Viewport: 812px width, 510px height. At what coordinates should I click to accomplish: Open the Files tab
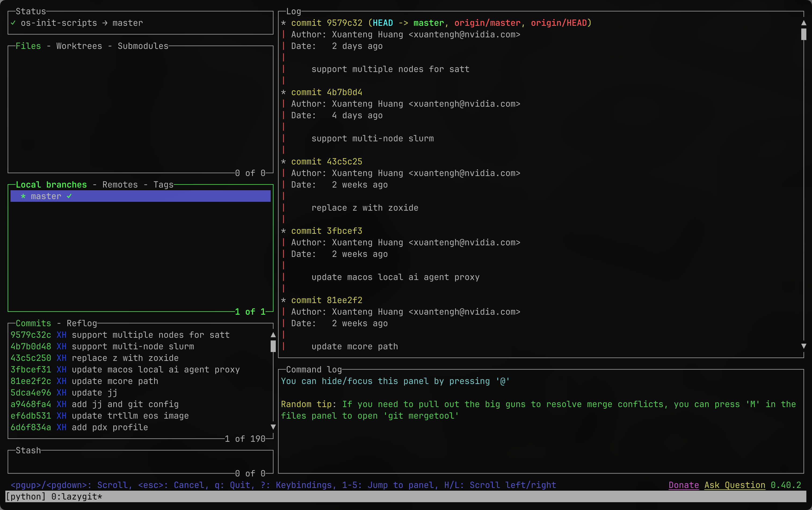(28, 46)
